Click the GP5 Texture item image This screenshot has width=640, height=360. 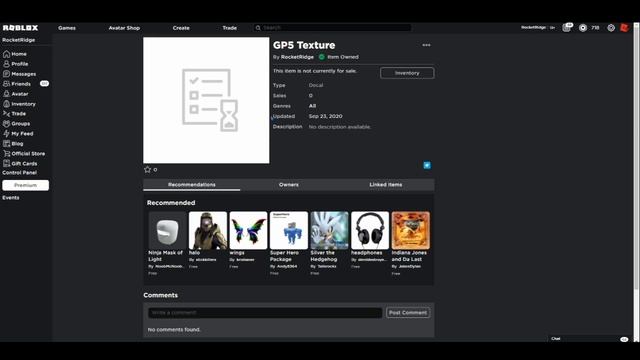(206, 100)
